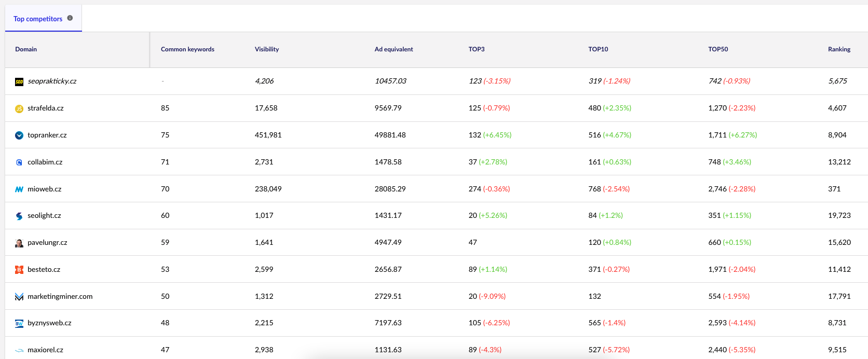The image size is (868, 359).
Task: Click the topranker.cz favicon
Action: pos(19,135)
